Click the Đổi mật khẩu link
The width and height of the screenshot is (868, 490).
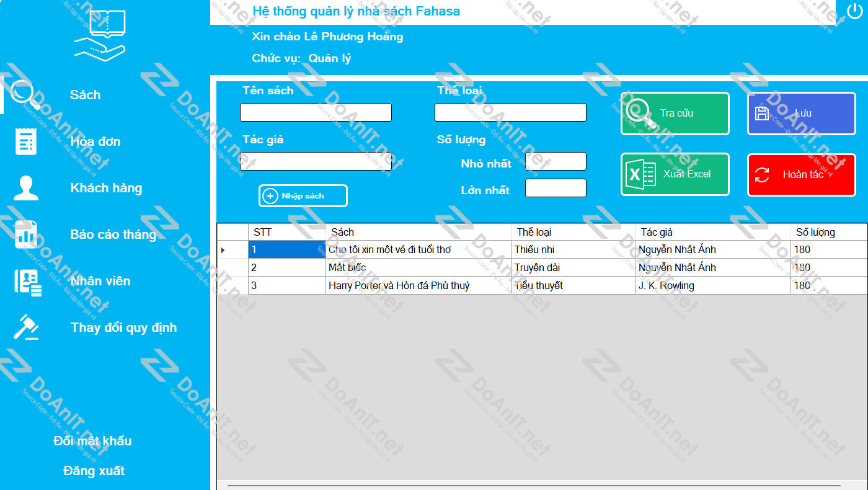93,441
